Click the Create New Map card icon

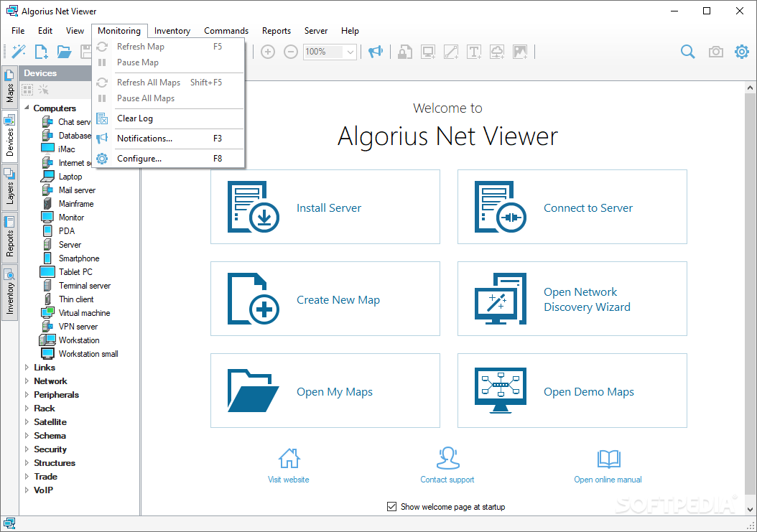click(253, 299)
